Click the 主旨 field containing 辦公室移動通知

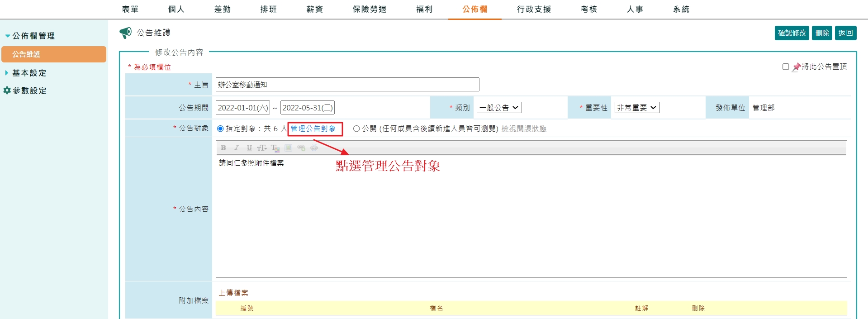coord(347,85)
